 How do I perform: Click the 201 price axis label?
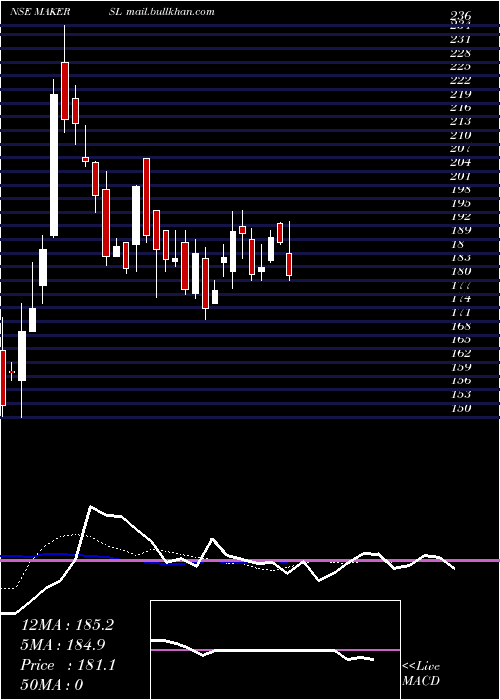tap(461, 176)
